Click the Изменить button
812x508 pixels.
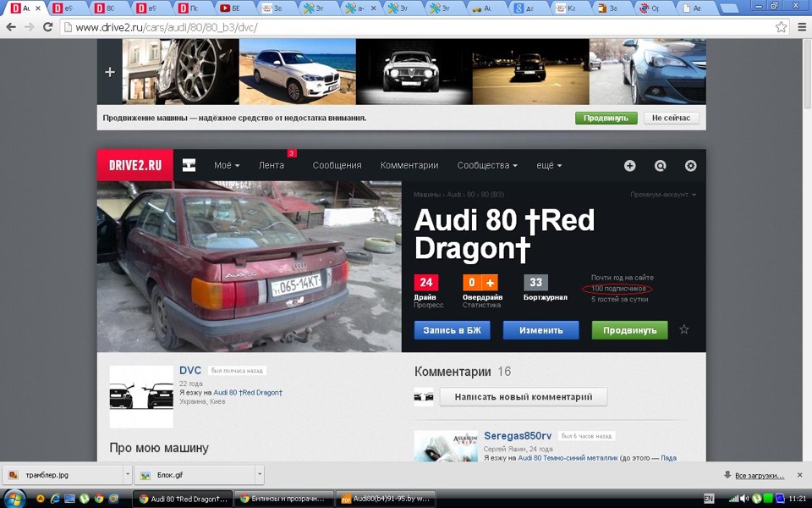pos(541,329)
